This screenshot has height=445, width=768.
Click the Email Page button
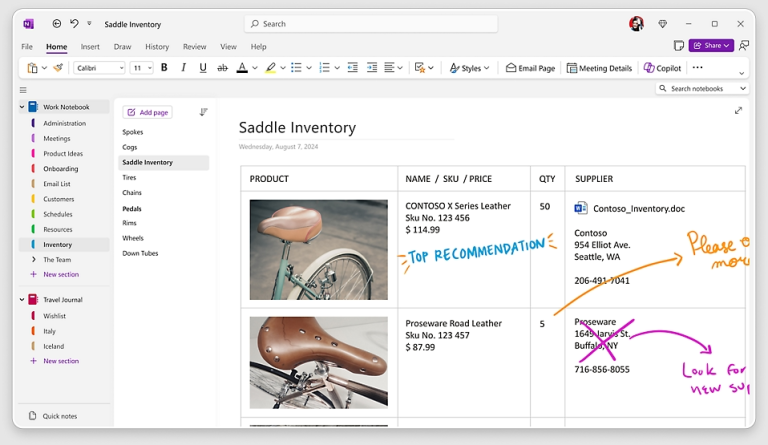[530, 68]
